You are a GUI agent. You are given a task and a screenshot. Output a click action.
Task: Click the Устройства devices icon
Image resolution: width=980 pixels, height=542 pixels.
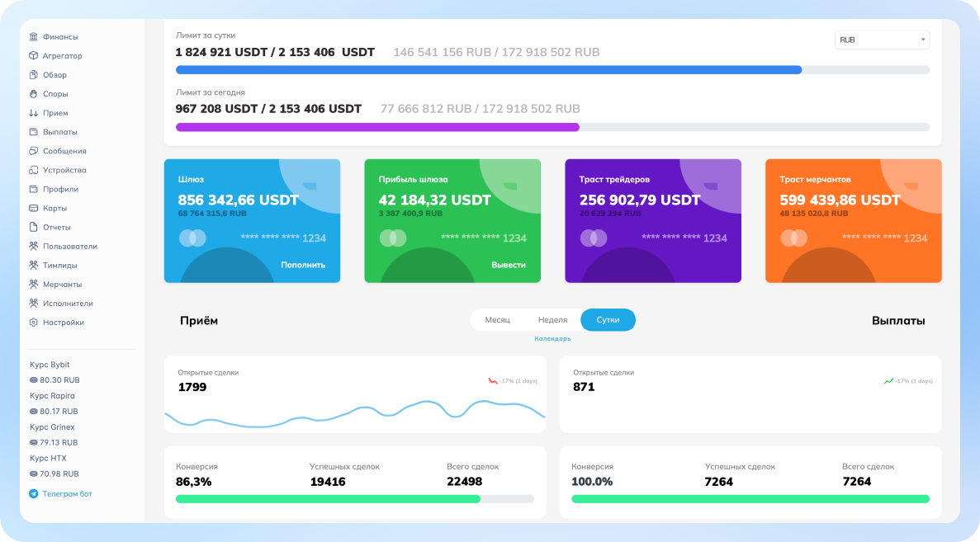34,170
